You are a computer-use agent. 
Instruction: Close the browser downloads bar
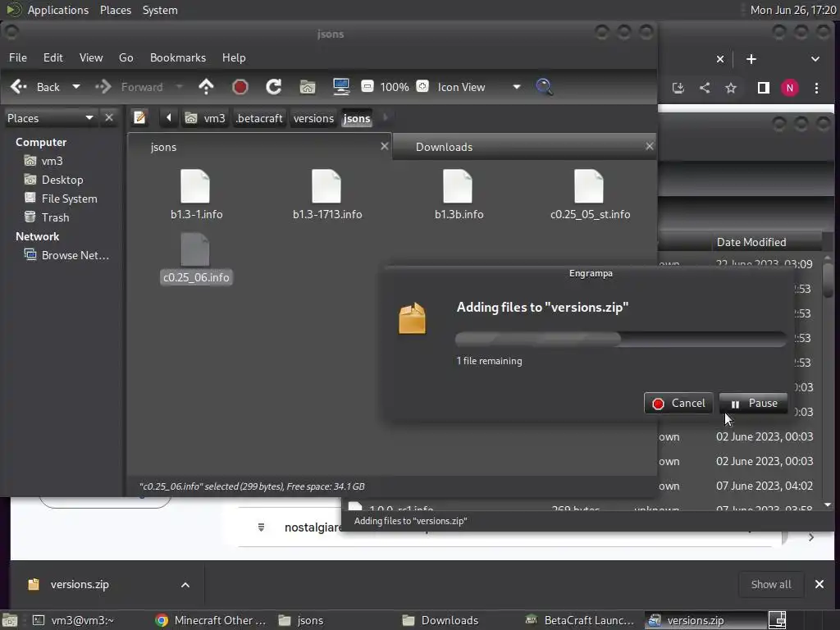[819, 584]
